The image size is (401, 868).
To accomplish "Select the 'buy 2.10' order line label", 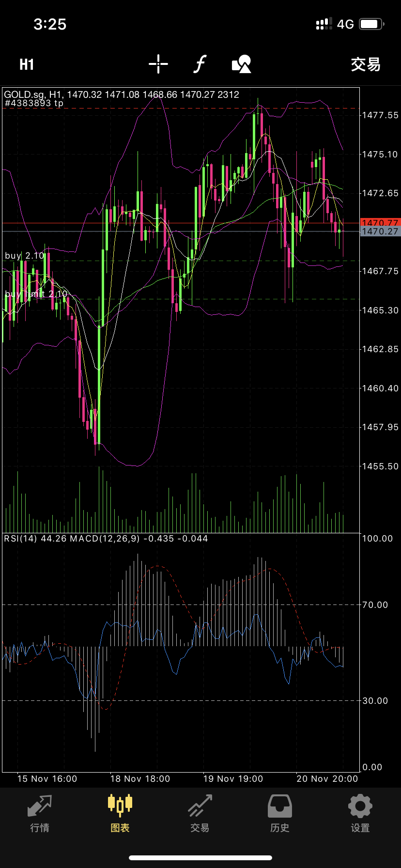I will 25,256.
